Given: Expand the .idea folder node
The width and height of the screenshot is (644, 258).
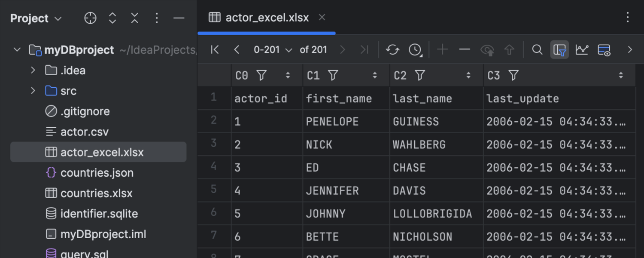Looking at the screenshot, I should 33,71.
